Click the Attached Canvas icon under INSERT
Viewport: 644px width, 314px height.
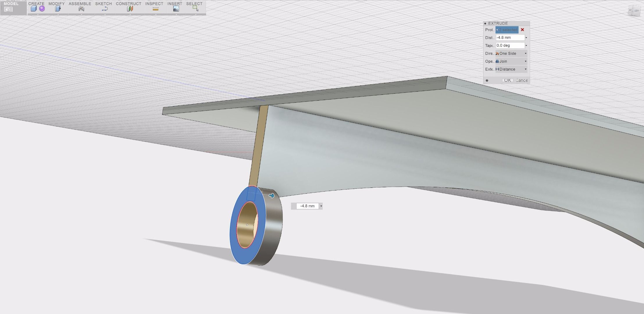176,9
